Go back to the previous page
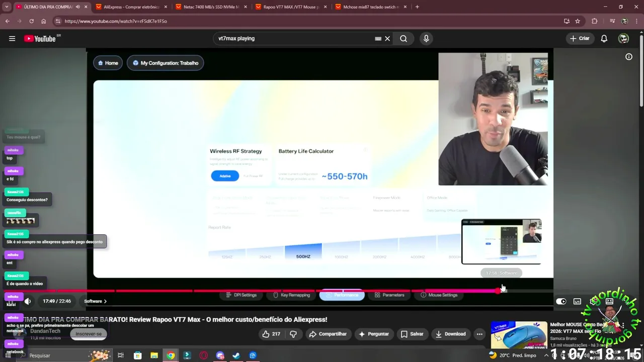The height and width of the screenshot is (362, 644). [7, 21]
